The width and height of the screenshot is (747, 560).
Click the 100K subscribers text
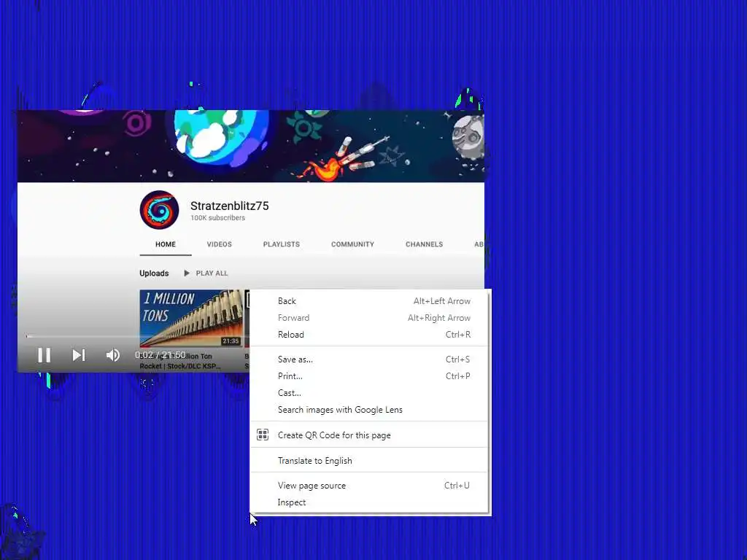click(x=217, y=217)
